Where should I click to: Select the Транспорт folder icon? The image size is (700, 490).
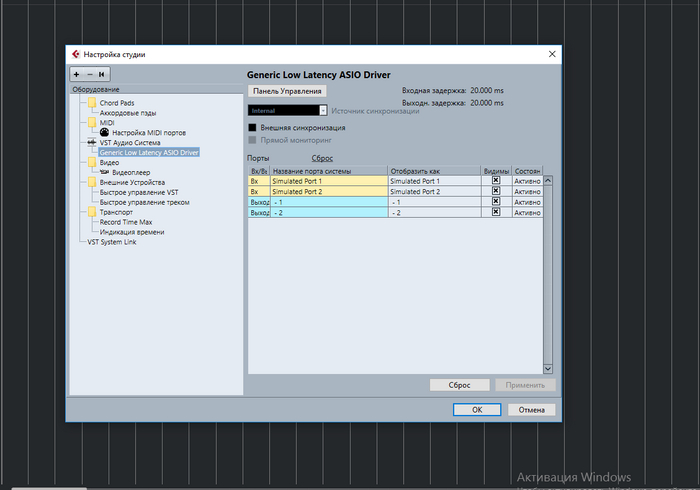click(x=92, y=212)
